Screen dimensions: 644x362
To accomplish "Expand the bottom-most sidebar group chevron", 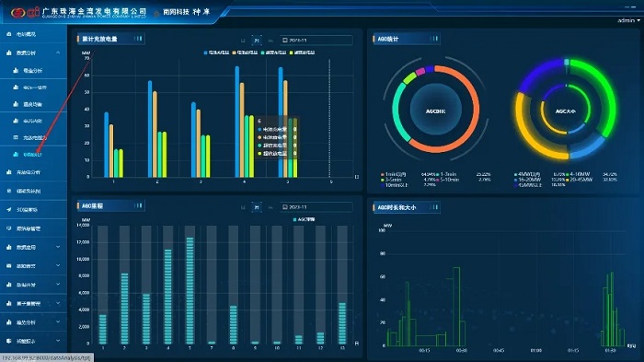I will (58, 341).
